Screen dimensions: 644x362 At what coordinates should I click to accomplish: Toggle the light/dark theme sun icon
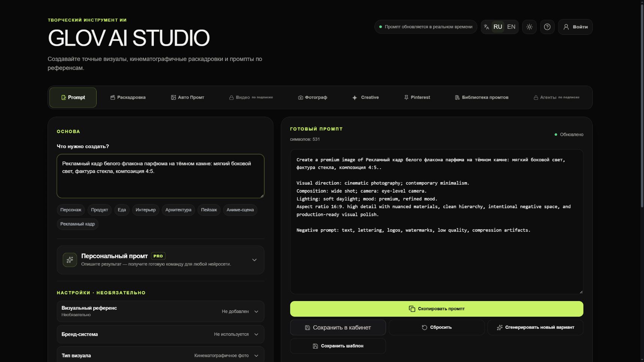(529, 27)
